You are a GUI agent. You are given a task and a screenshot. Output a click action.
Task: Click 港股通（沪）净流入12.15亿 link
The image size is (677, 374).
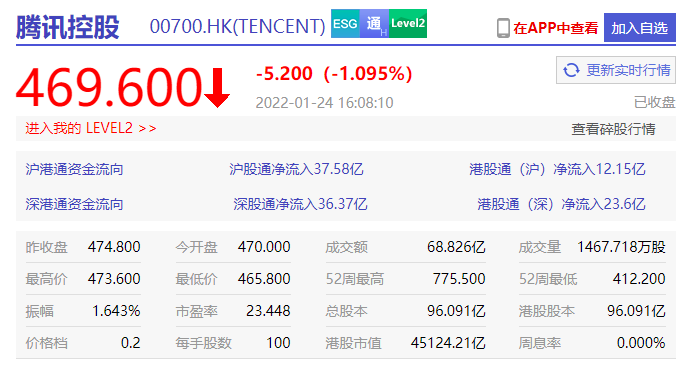coord(557,169)
